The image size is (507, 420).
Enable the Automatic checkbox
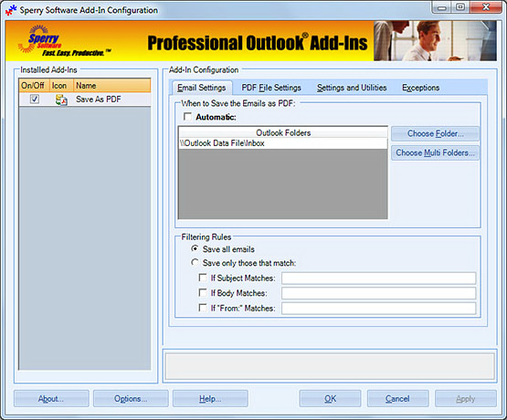pyautogui.click(x=187, y=116)
